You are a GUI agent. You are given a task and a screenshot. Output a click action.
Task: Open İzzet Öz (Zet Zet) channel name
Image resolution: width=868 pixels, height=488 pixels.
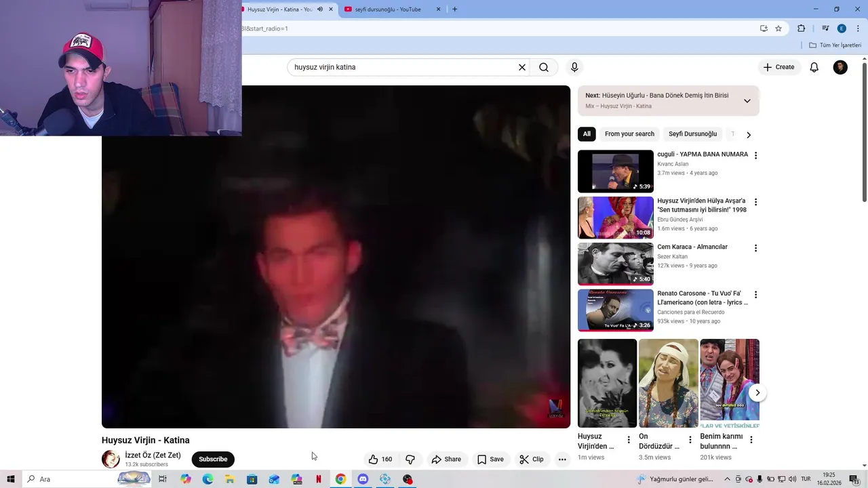click(153, 455)
